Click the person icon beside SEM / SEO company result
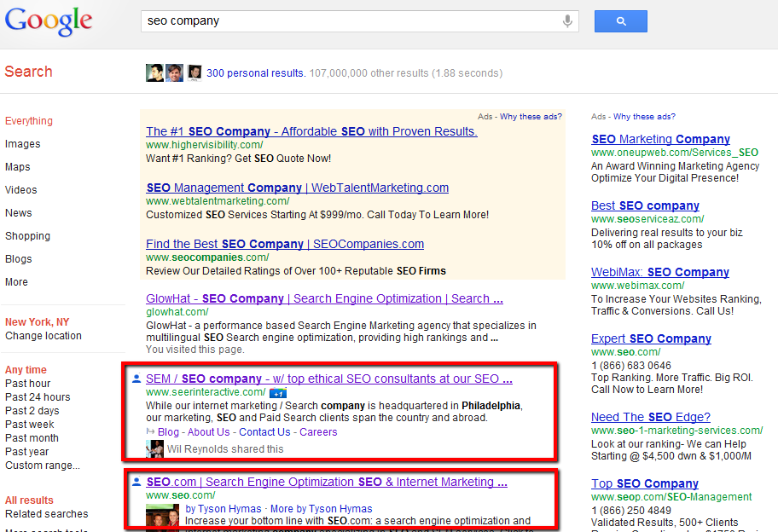This screenshot has width=778, height=532. click(136, 379)
